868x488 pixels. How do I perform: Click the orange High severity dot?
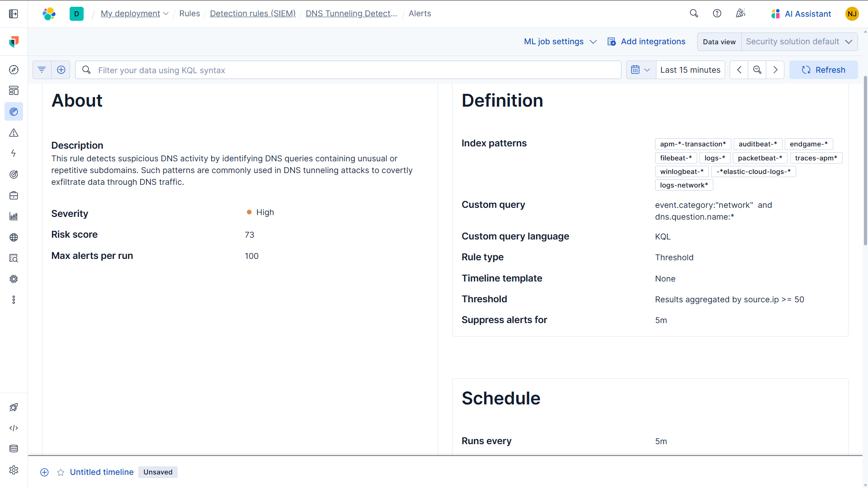(249, 212)
